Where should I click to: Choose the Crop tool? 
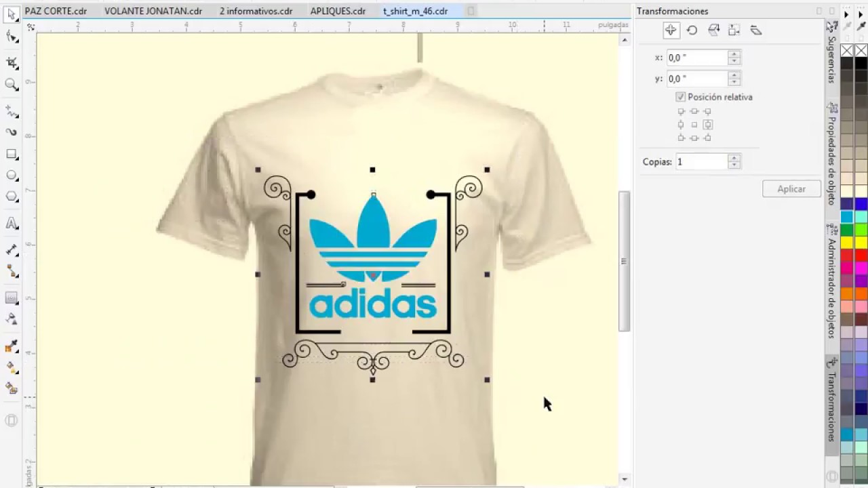(x=12, y=63)
